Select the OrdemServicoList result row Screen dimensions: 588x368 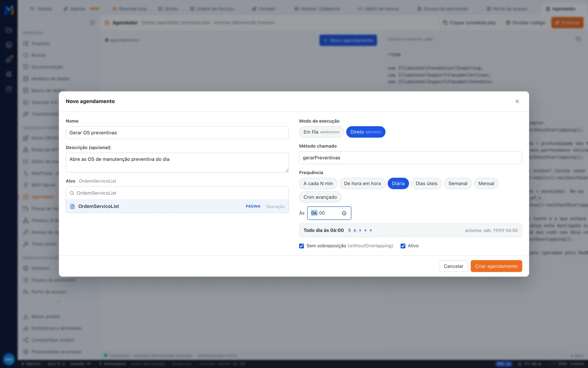click(x=177, y=206)
